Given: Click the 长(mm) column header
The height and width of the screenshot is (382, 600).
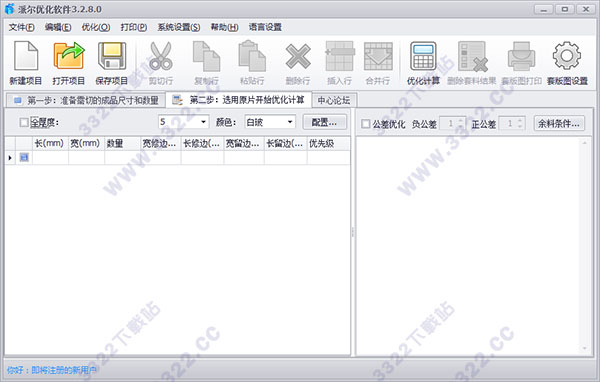Looking at the screenshot, I should coord(51,144).
